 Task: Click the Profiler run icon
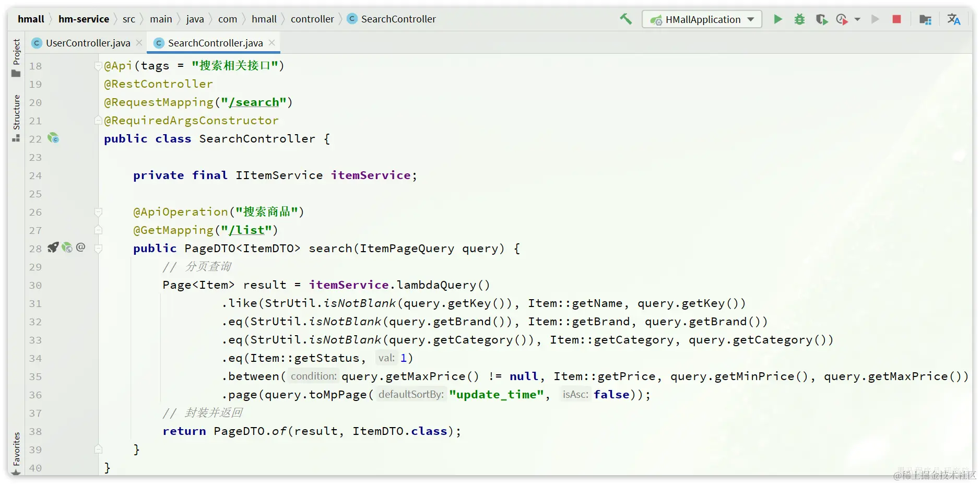coord(842,19)
